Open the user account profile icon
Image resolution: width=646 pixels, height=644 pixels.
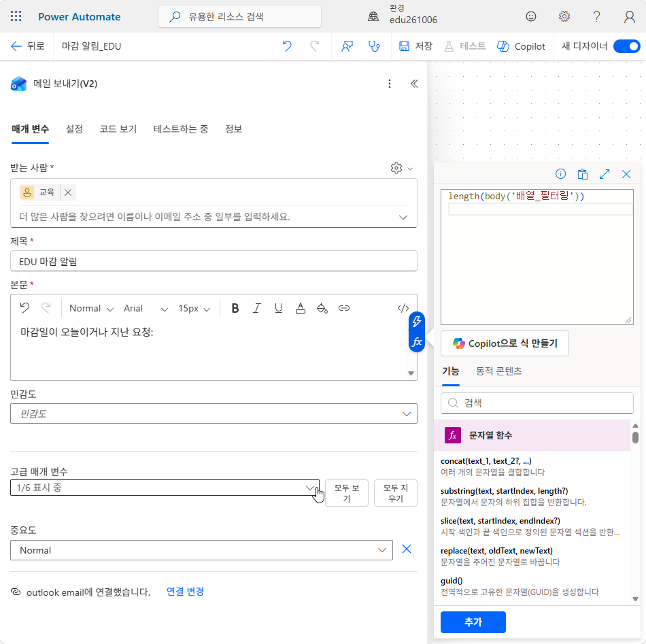(629, 16)
